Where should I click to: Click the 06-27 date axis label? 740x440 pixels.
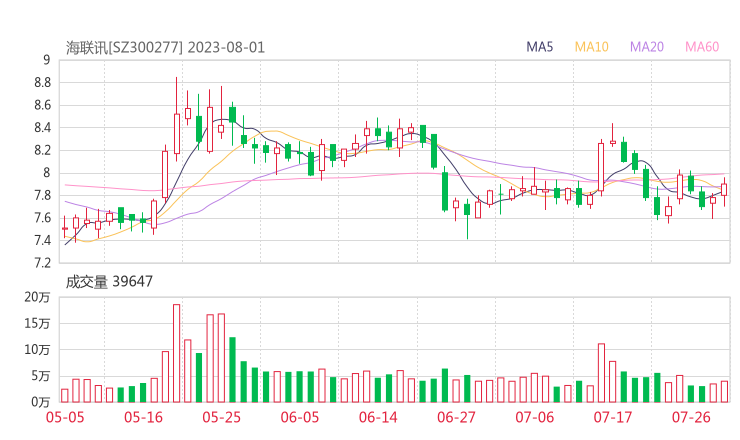point(456,417)
